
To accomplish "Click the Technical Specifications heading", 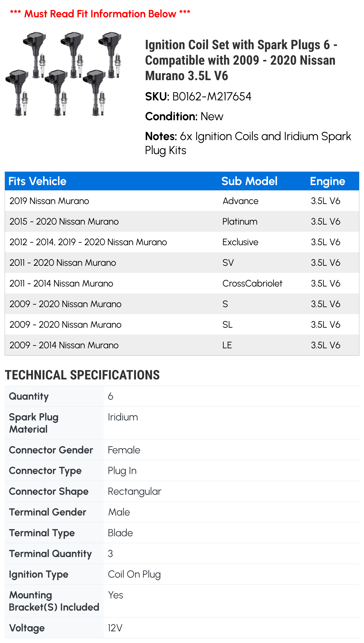I will point(82,375).
